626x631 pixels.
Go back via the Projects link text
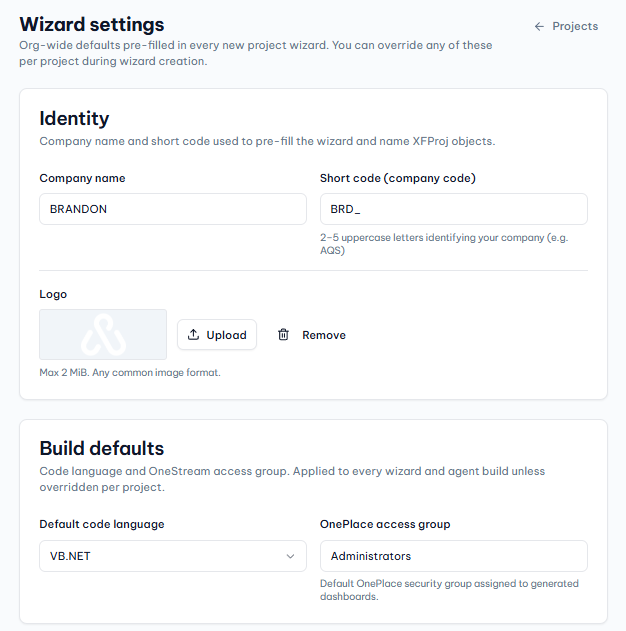click(x=575, y=26)
